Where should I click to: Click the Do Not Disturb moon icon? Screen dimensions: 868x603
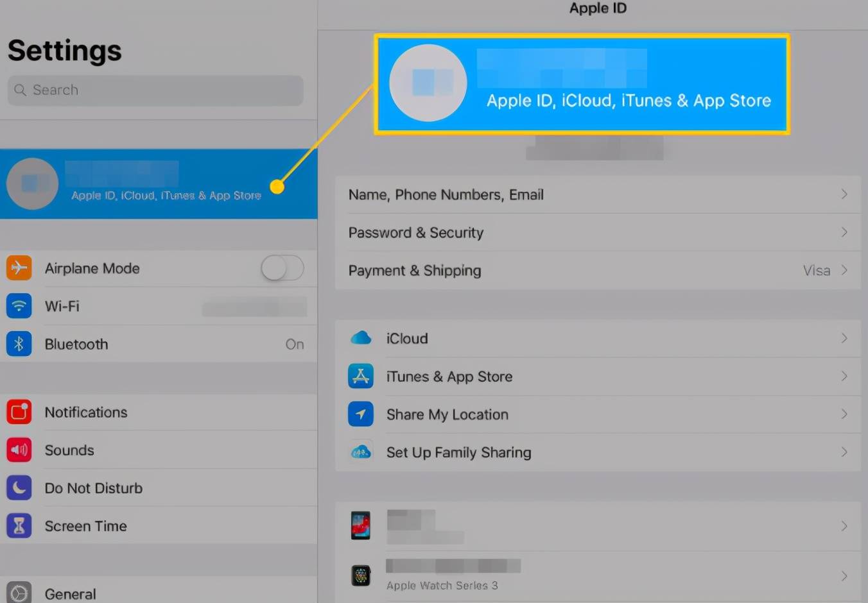(19, 488)
